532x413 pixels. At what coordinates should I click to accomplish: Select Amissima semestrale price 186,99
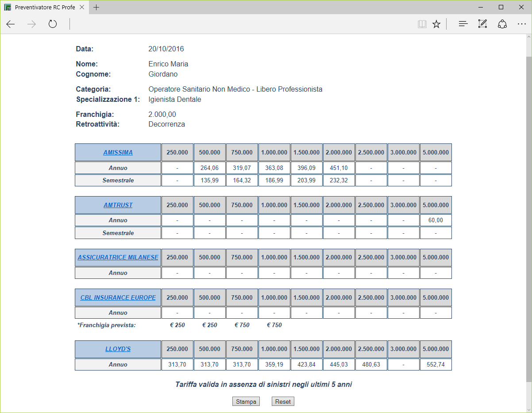274,180
